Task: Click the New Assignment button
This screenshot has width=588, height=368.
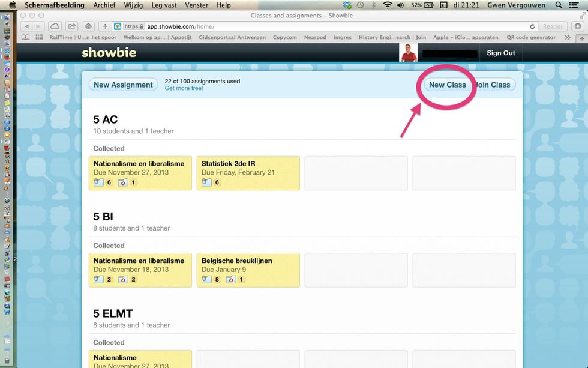Action: tap(123, 85)
